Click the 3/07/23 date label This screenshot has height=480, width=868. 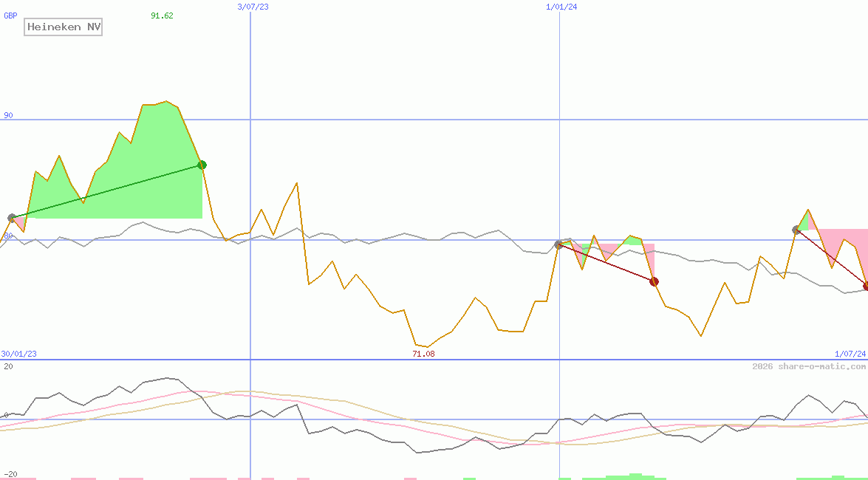point(253,7)
